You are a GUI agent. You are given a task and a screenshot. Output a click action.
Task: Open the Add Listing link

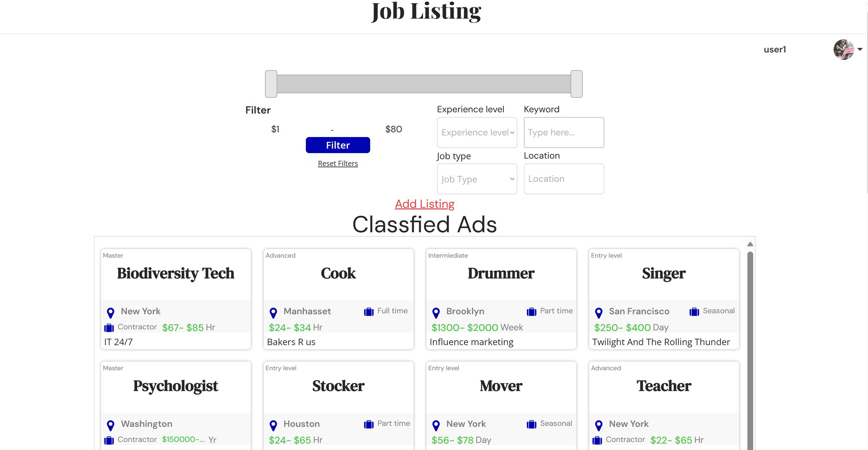tap(424, 204)
